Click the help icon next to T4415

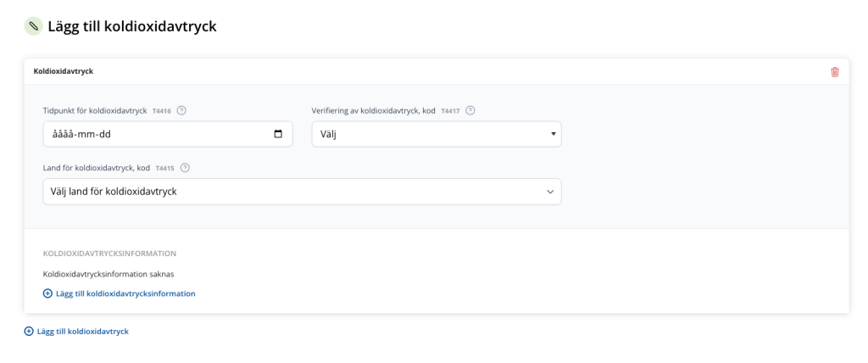click(185, 167)
